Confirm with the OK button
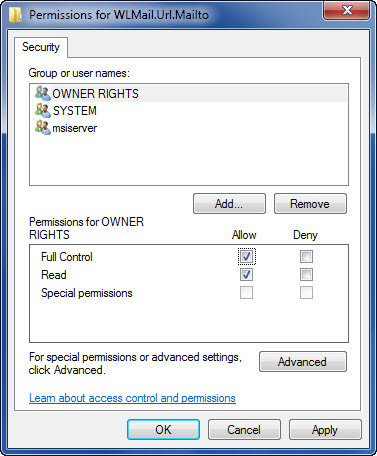The width and height of the screenshot is (377, 456). (163, 430)
